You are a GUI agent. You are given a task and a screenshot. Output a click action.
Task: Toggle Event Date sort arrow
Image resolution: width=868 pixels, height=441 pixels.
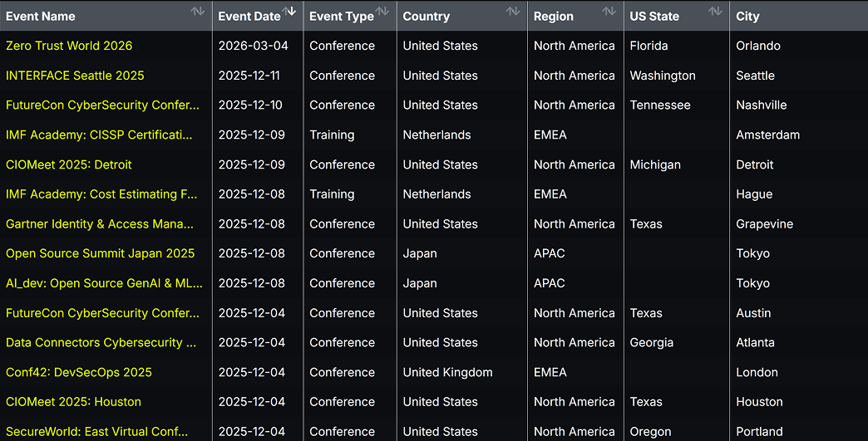pyautogui.click(x=289, y=12)
